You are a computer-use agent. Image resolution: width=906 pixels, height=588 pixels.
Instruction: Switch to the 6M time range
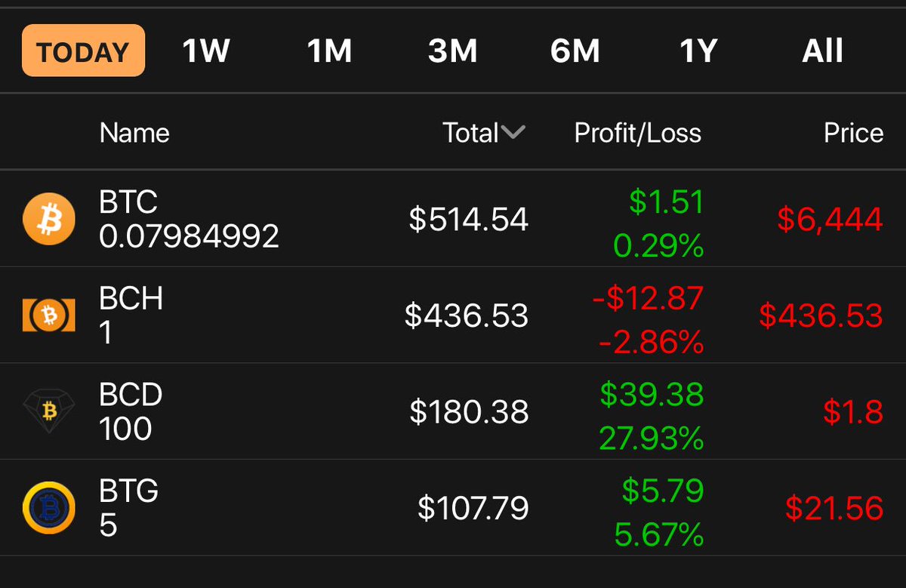point(575,51)
